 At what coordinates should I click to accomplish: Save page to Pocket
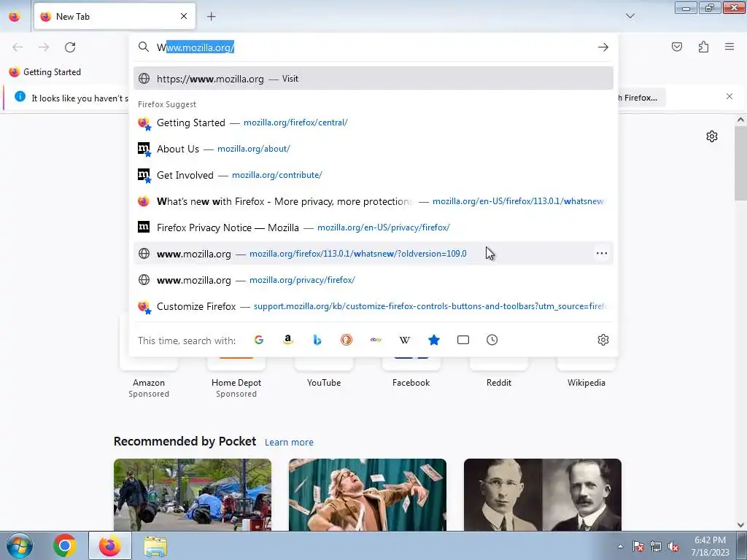[677, 47]
